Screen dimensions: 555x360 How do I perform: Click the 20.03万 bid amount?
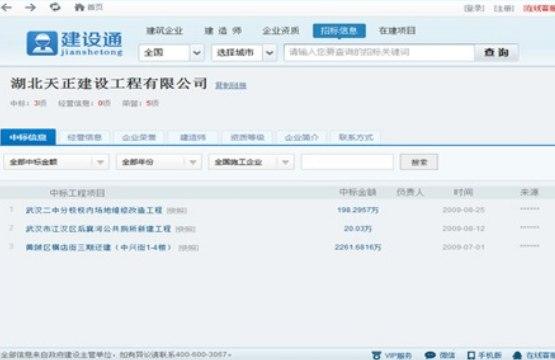357,229
